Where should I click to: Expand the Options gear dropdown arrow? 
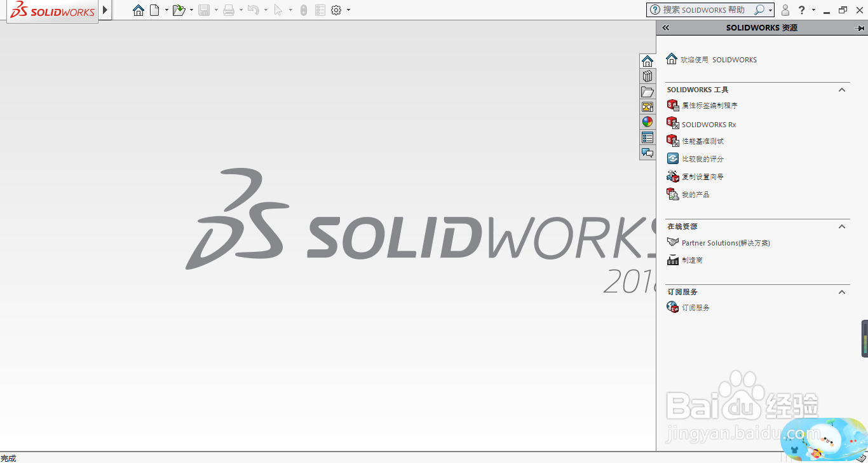pos(348,10)
